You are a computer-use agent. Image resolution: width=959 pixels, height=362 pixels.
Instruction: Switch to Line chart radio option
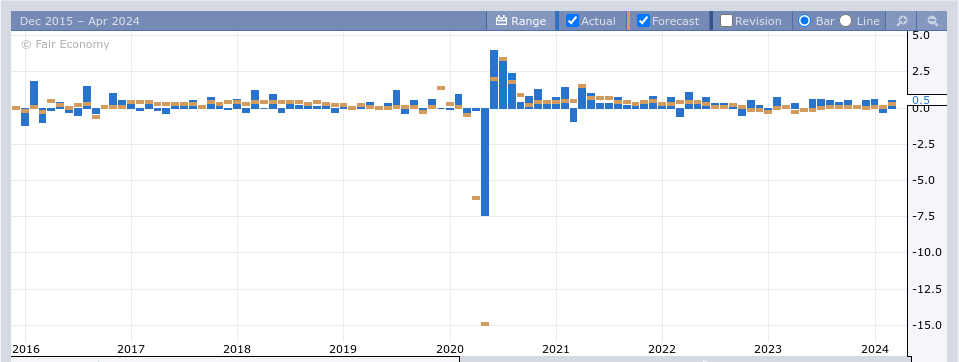coord(845,21)
